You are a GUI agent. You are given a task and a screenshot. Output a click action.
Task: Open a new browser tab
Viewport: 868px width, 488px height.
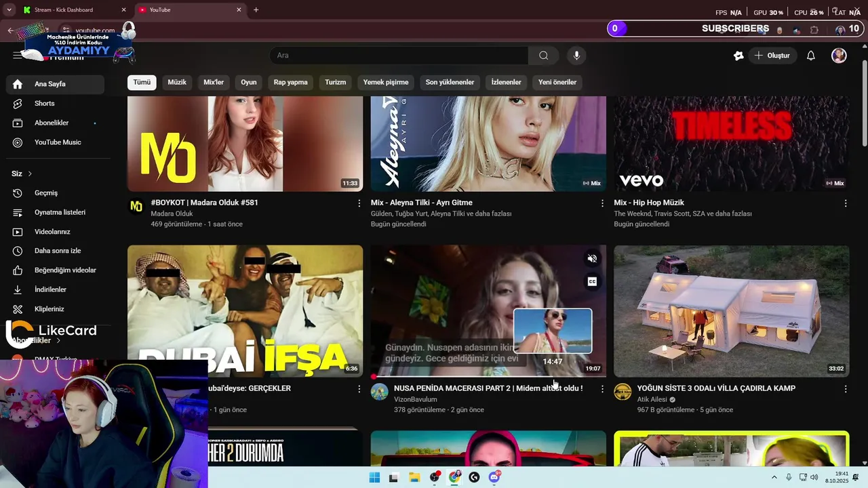click(x=256, y=10)
